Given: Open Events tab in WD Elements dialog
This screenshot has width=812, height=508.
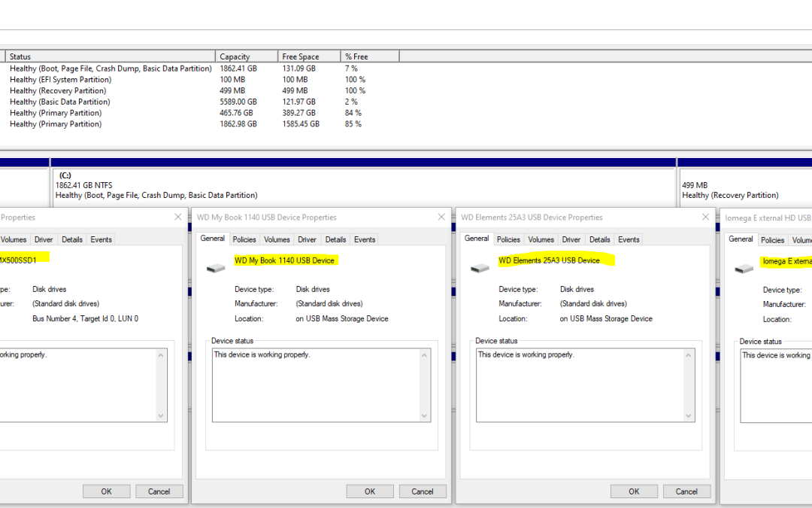Looking at the screenshot, I should (629, 239).
